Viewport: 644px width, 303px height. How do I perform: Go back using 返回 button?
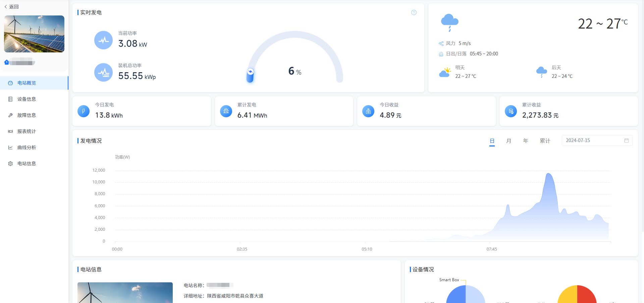pos(12,7)
